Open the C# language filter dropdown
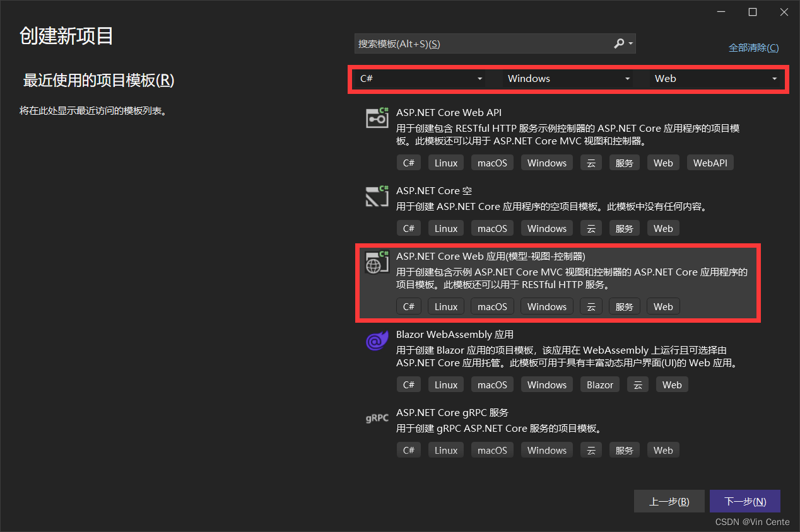The image size is (800, 532). (x=421, y=79)
